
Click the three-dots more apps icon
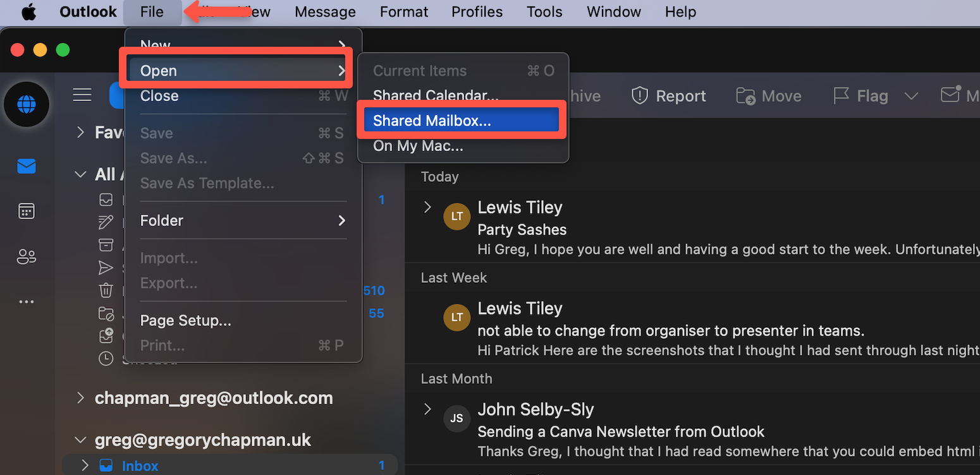tap(27, 302)
